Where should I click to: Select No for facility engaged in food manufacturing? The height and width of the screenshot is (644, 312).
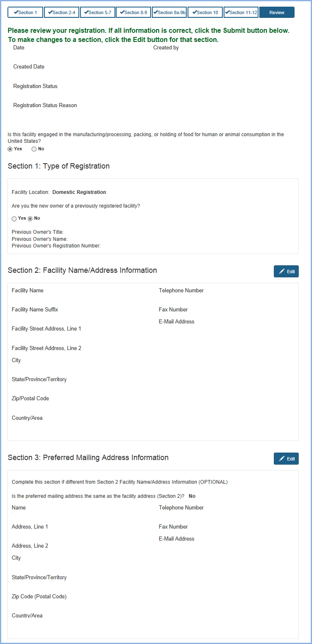pyautogui.click(x=34, y=149)
